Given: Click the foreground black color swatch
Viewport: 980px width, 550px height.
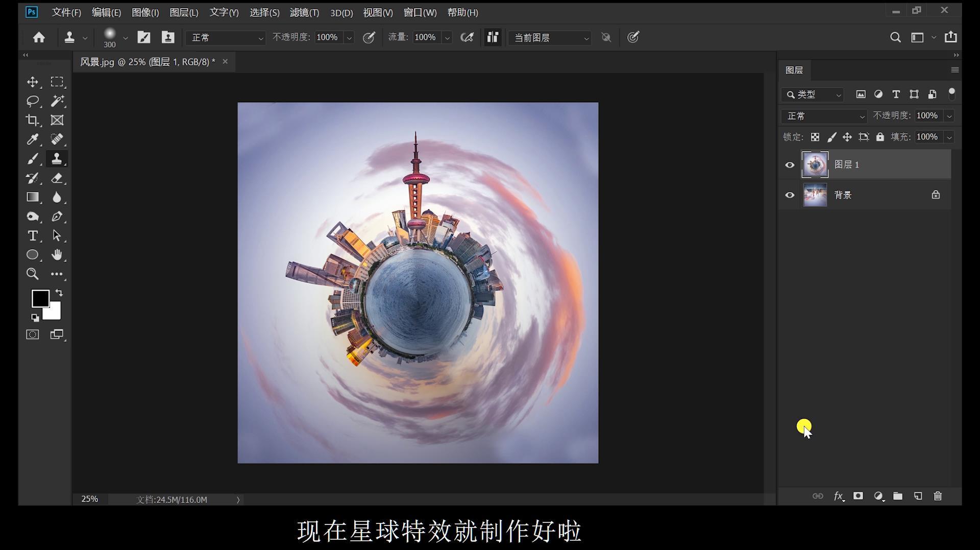Looking at the screenshot, I should coord(40,298).
